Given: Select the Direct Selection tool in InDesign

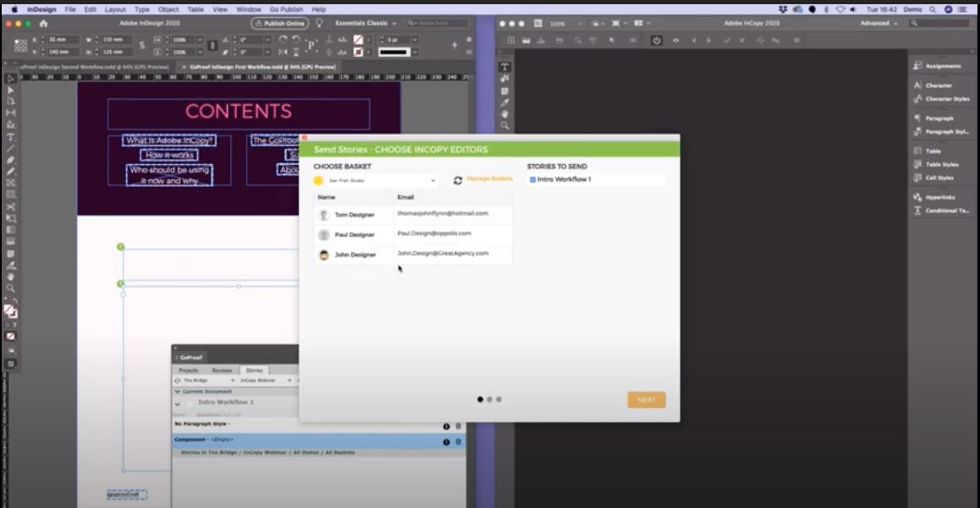Looking at the screenshot, I should coord(11,90).
